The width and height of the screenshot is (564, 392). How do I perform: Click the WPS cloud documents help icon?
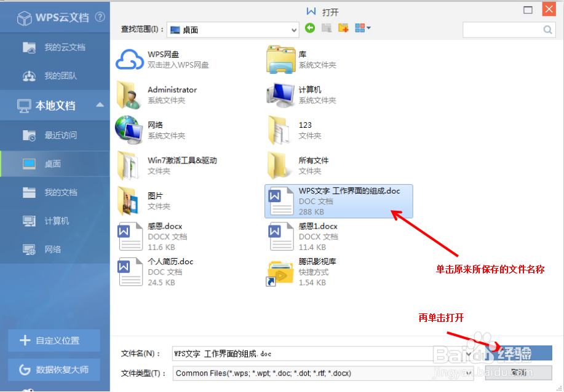[x=100, y=17]
